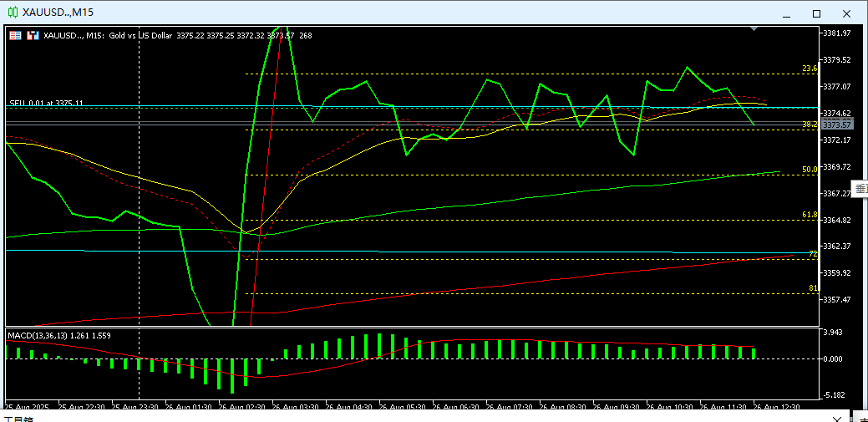Click time axis label 26 Aug 04:30

click(x=350, y=407)
